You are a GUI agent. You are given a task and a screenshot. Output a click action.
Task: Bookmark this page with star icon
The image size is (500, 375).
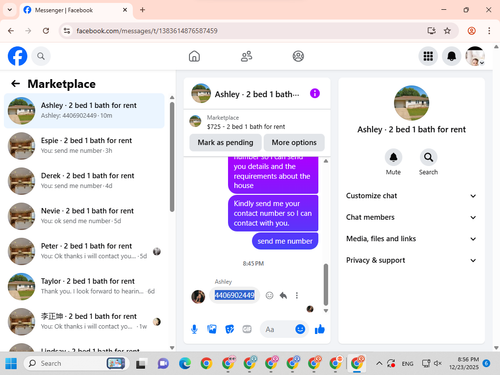click(447, 31)
